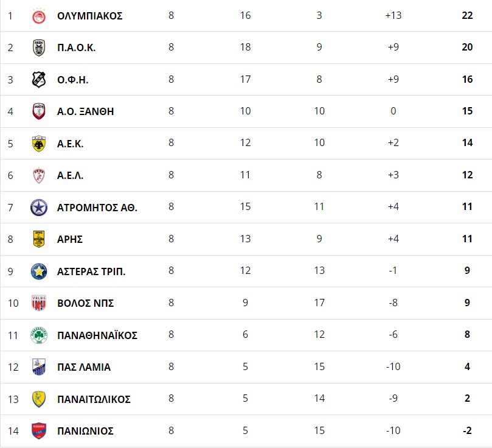Click the P.A.O.K. team crest
Viewport: 492px width, 448px height.
point(39,47)
